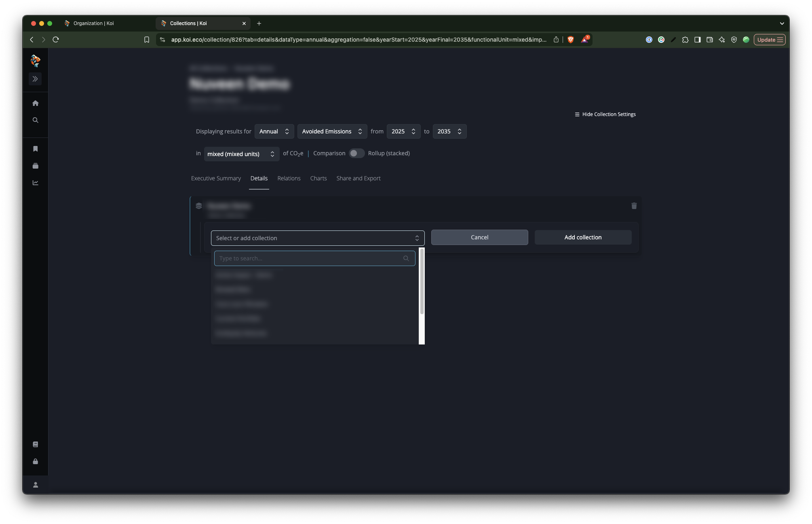Screen dimensions: 812x524
Task: Open the Avoided Emissions dropdown
Action: pos(332,131)
